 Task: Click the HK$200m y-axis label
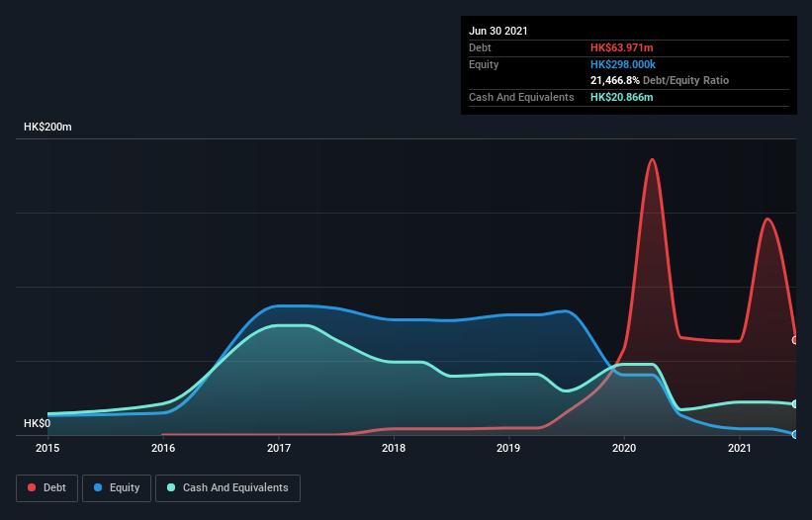pyautogui.click(x=47, y=127)
